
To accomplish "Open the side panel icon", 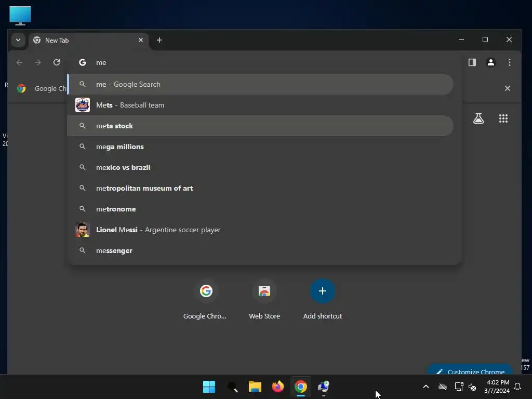I will (472, 62).
